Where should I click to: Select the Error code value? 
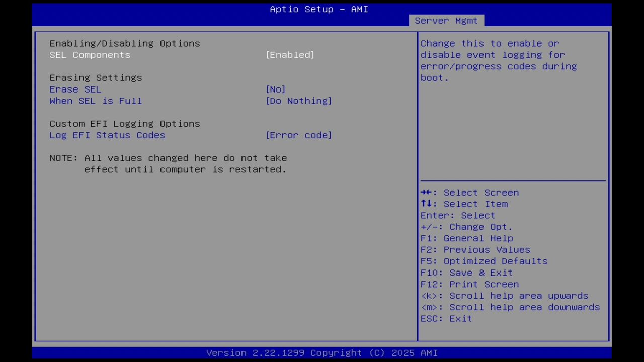coord(299,135)
